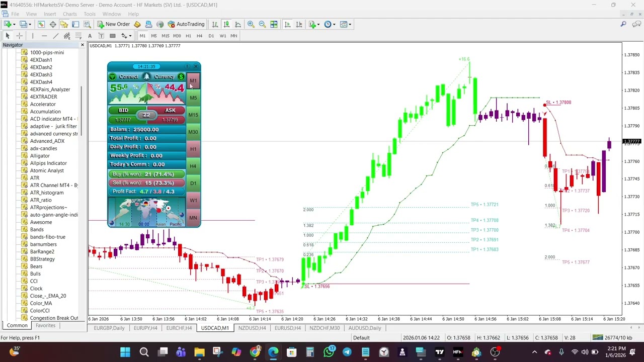Screen dimensions: 644x362
Task: Open MetaEditor via the yellow book icon
Action: click(x=137, y=24)
